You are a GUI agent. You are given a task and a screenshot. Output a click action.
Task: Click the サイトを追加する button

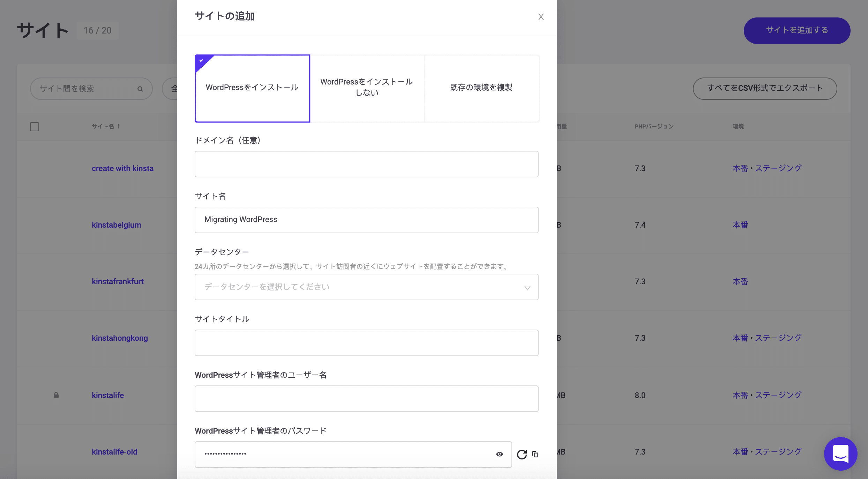pos(797,30)
